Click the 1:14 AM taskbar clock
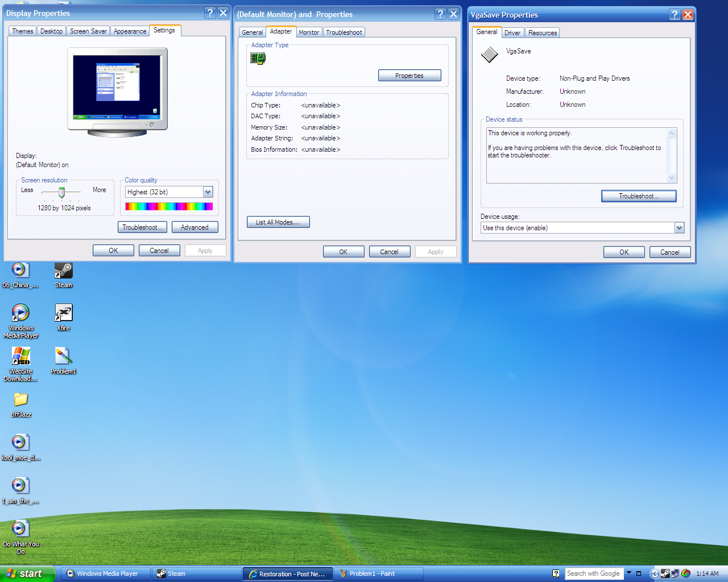The height and width of the screenshot is (582, 728). [x=708, y=573]
